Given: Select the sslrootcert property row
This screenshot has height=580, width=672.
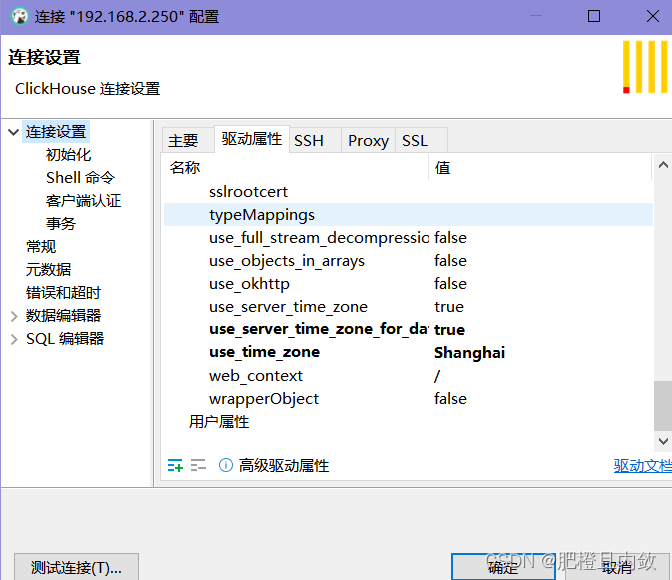Looking at the screenshot, I should click(408, 192).
